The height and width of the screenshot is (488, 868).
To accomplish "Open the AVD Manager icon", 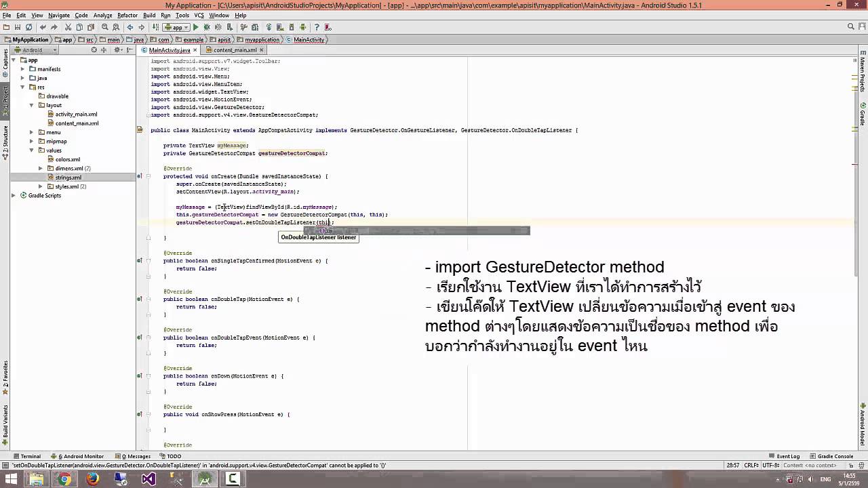I will (279, 27).
